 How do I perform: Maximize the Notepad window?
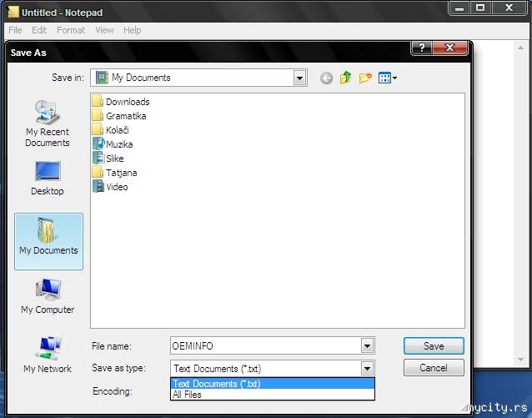[480, 8]
